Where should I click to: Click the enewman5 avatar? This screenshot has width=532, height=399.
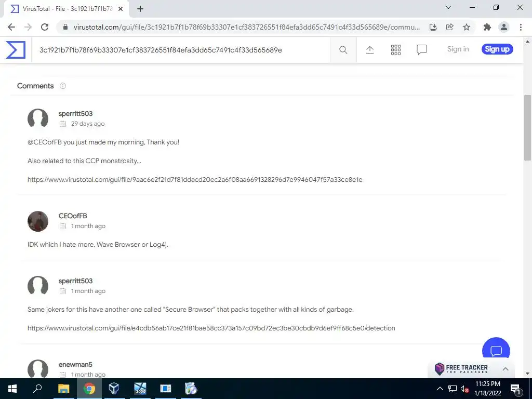pos(37,369)
